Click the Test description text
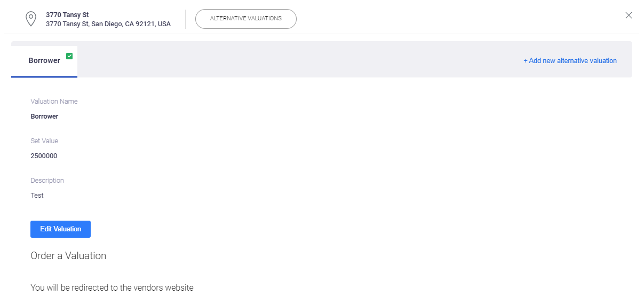 (x=37, y=196)
